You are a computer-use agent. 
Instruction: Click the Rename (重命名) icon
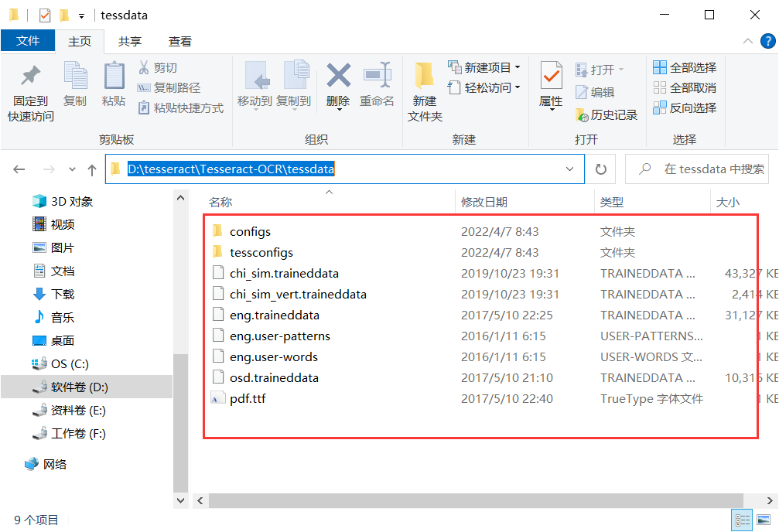(x=377, y=76)
